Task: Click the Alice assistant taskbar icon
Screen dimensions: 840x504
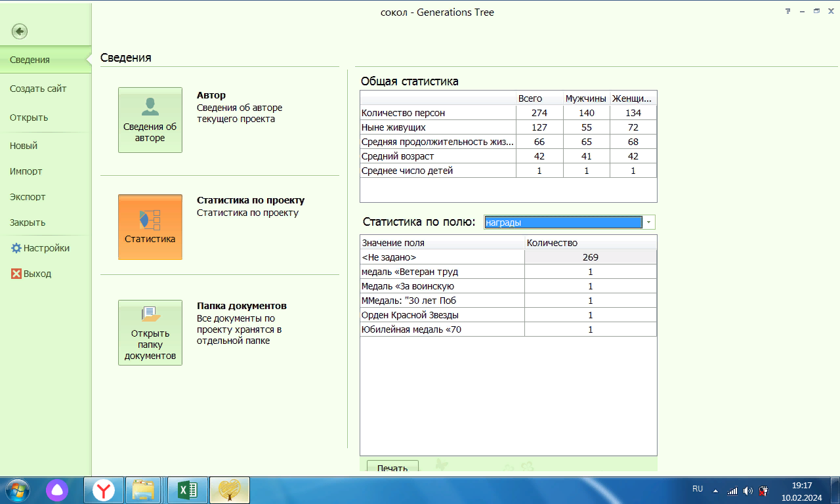Action: [57, 490]
